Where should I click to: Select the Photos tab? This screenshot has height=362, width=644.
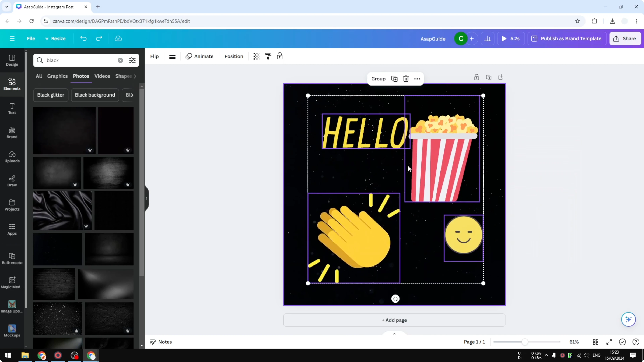pyautogui.click(x=81, y=76)
